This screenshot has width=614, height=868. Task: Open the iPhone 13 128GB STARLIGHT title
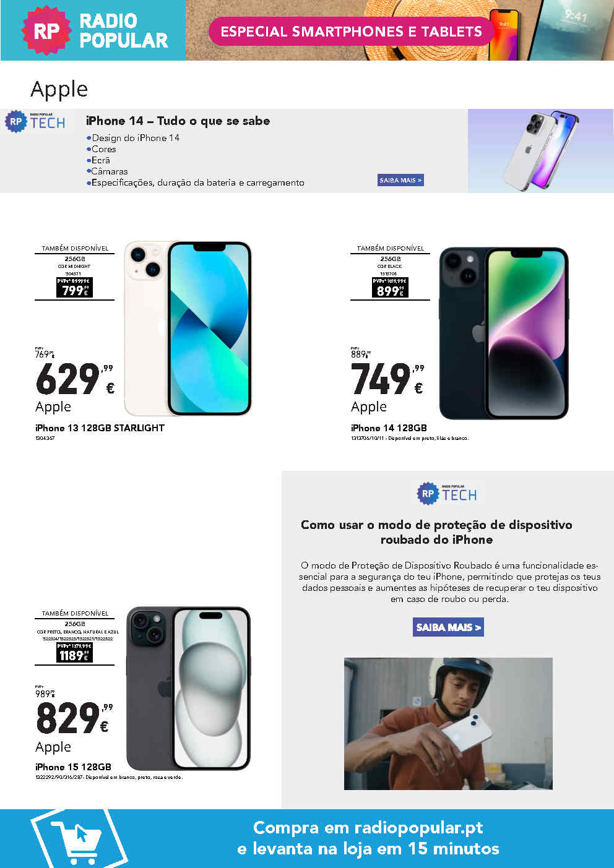[x=100, y=428]
